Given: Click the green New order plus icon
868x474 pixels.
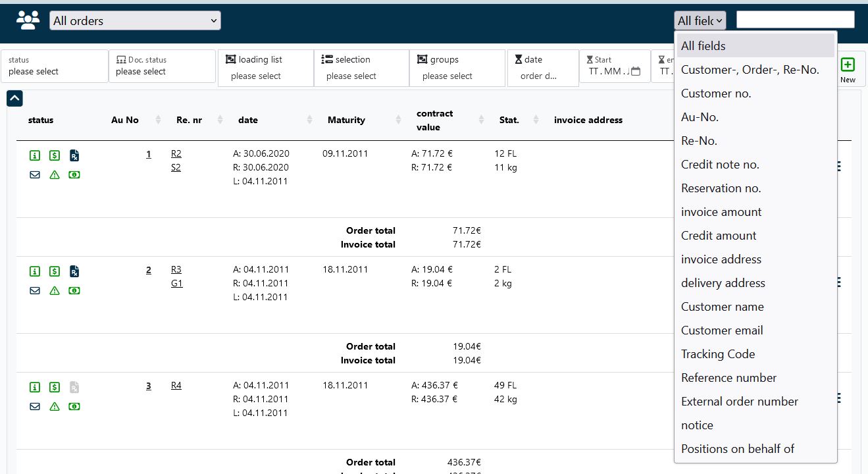Looking at the screenshot, I should point(848,65).
